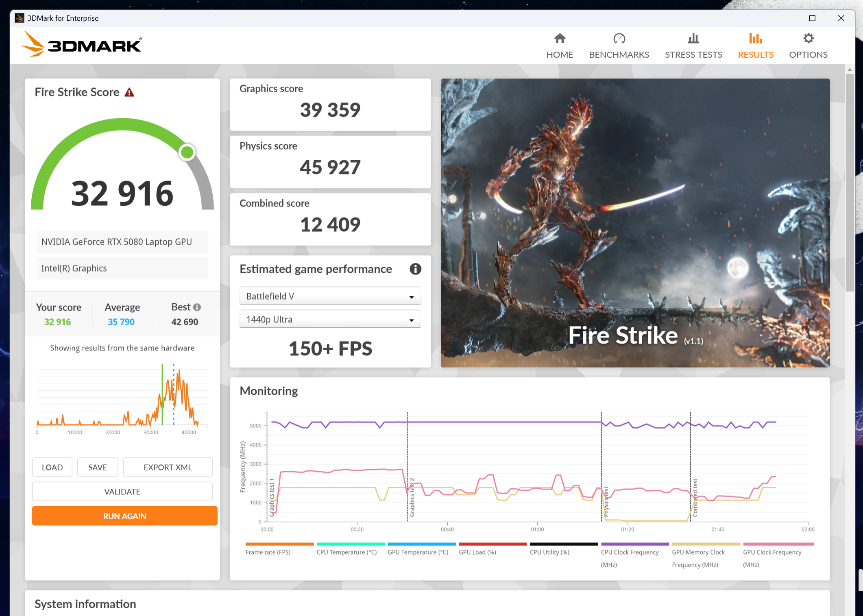Viewport: 863px width, 616px height.
Task: Open the Battlefield V game dropdown
Action: [x=330, y=296]
